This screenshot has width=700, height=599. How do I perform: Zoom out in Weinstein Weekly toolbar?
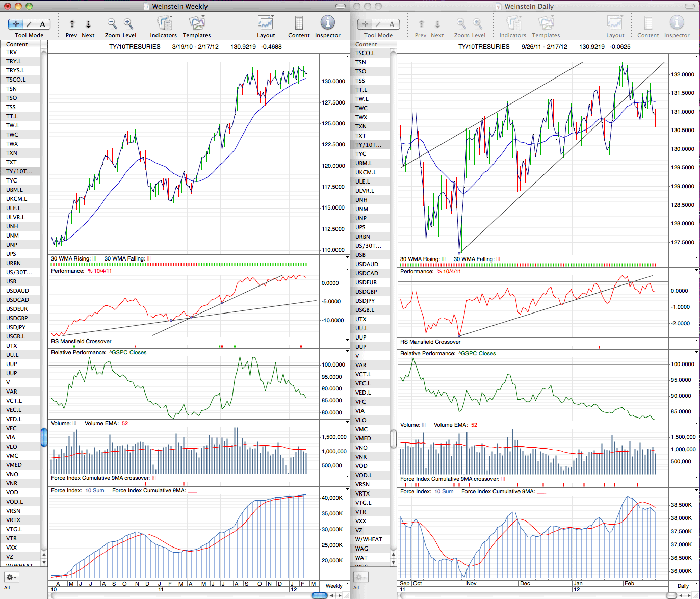112,23
